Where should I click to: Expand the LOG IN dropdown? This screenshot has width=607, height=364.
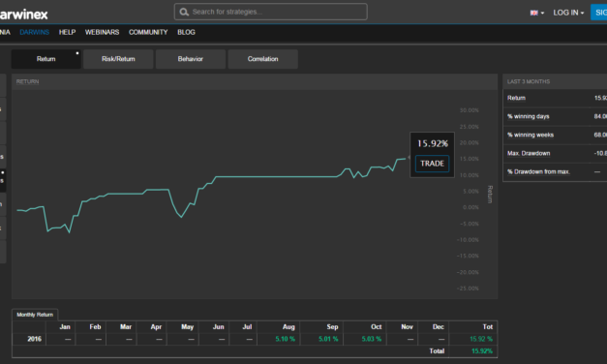(568, 13)
